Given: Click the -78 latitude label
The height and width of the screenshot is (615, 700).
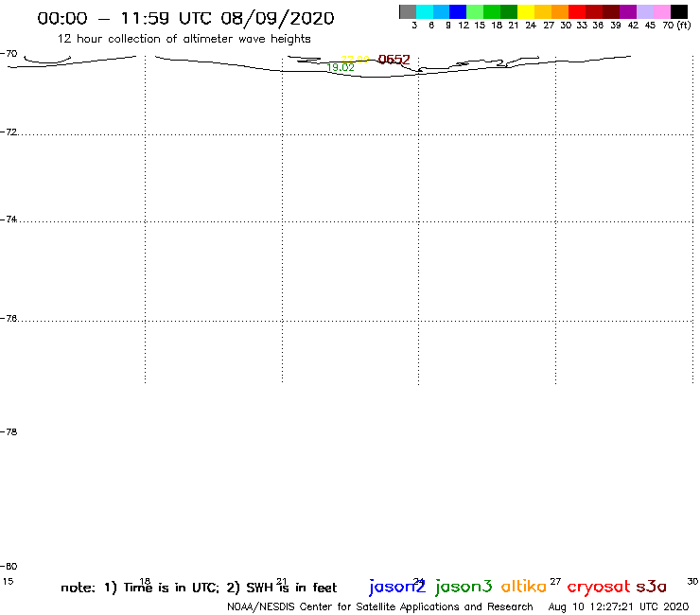Looking at the screenshot, I should coord(9,431).
